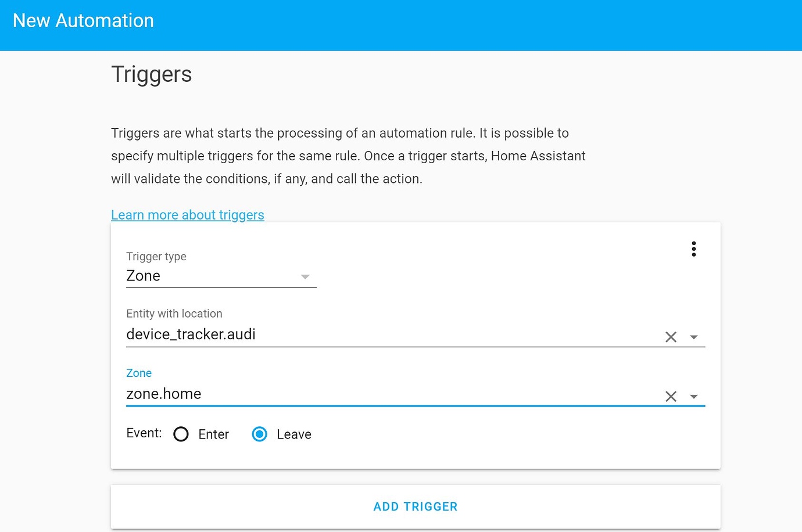
Task: Clear the device_tracker.audi entity selection
Action: [x=671, y=337]
